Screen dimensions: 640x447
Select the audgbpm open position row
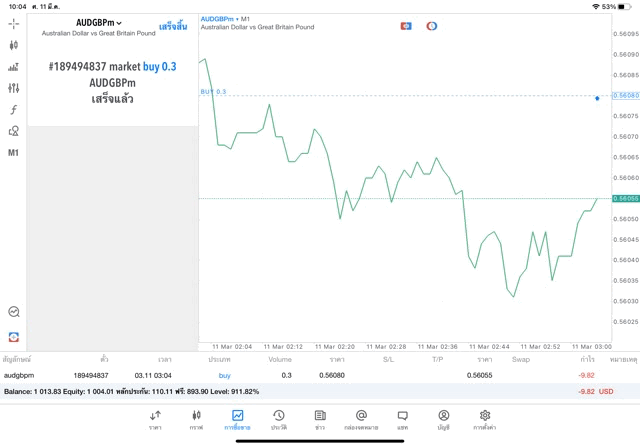coord(300,375)
